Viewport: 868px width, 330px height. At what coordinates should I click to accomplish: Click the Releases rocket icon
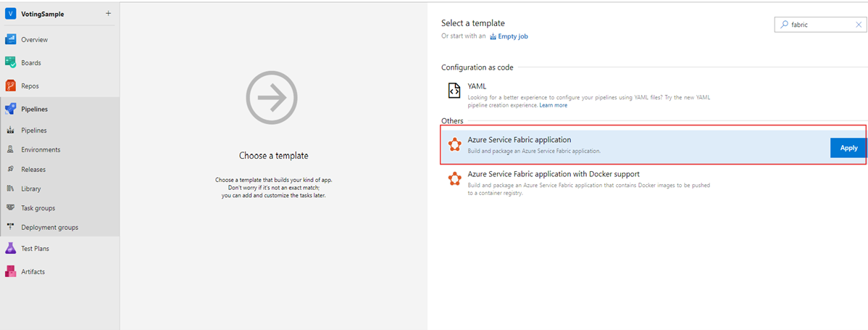(11, 170)
